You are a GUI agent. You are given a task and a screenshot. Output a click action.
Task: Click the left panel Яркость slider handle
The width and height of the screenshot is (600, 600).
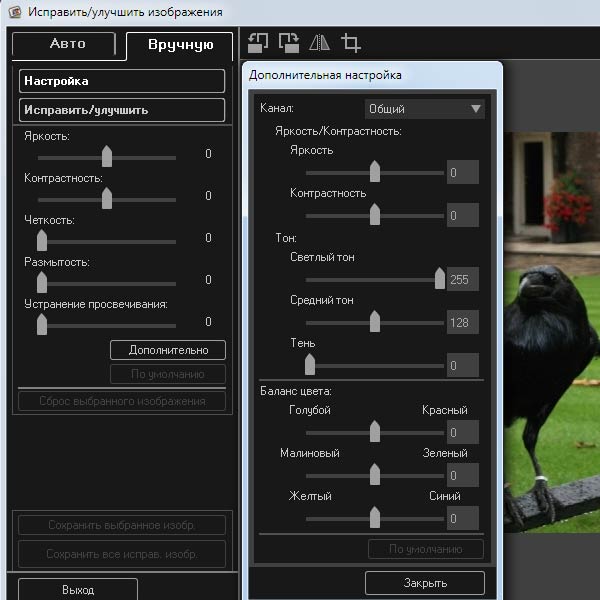pyautogui.click(x=107, y=156)
